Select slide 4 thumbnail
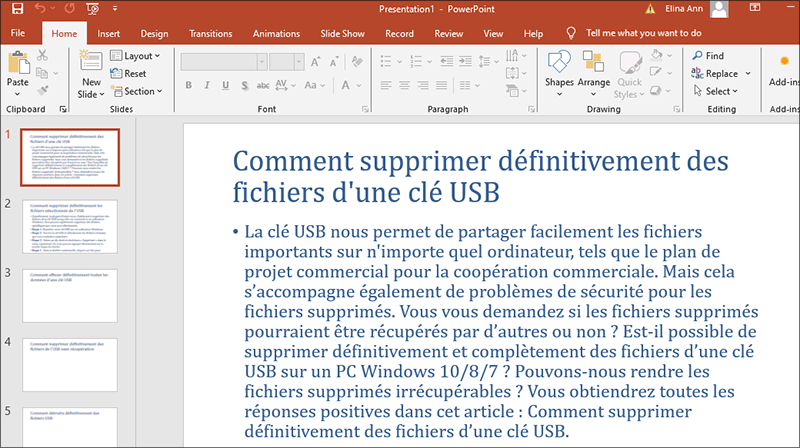This screenshot has width=800, height=448. point(70,364)
